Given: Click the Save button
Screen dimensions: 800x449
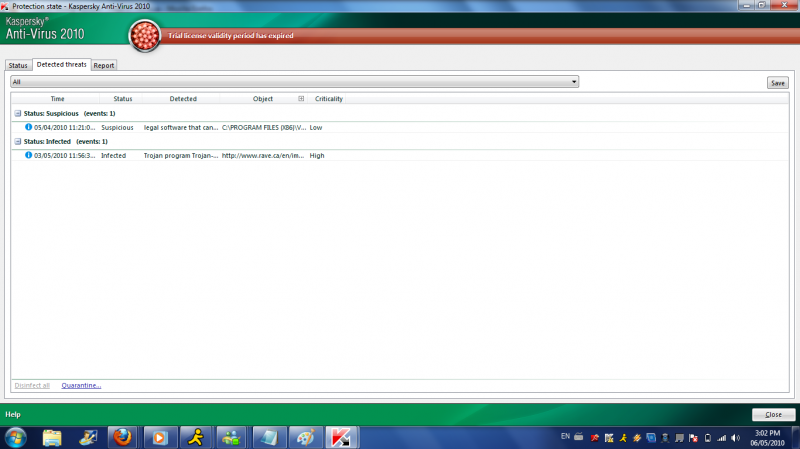Looking at the screenshot, I should click(778, 83).
